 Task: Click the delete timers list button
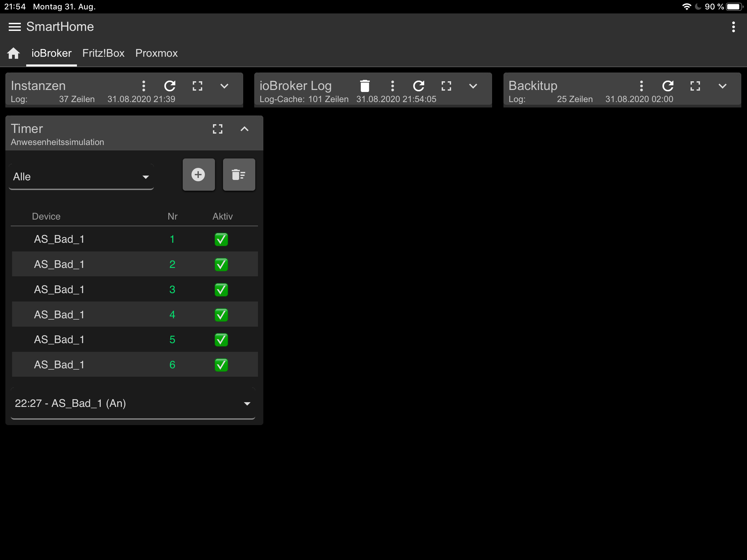pyautogui.click(x=239, y=175)
